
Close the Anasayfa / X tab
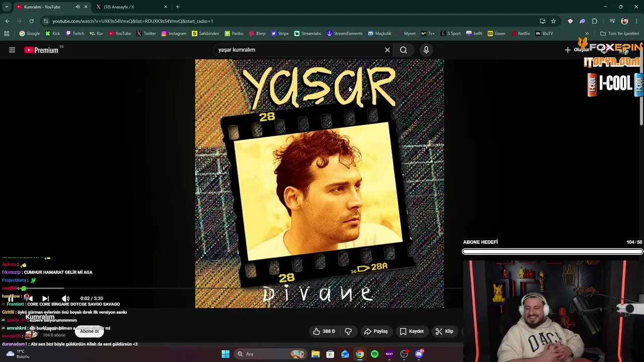(x=166, y=7)
